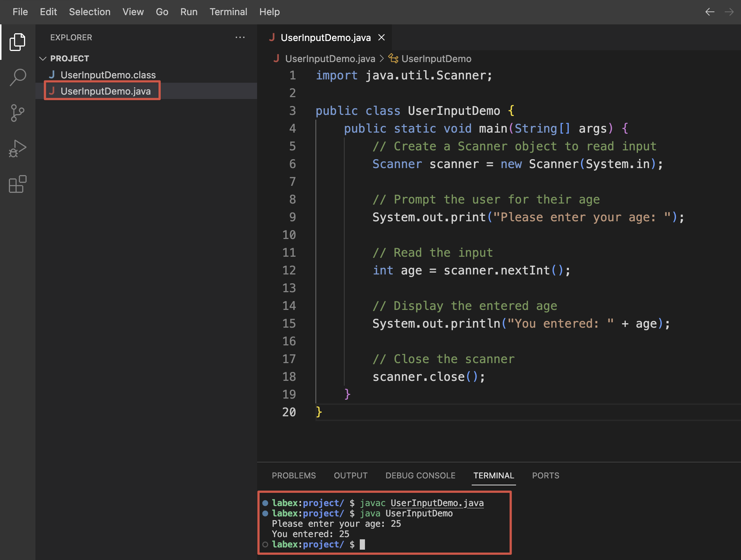Click the Explorer more actions ellipsis
Image resolution: width=741 pixels, height=560 pixels.
pyautogui.click(x=240, y=37)
